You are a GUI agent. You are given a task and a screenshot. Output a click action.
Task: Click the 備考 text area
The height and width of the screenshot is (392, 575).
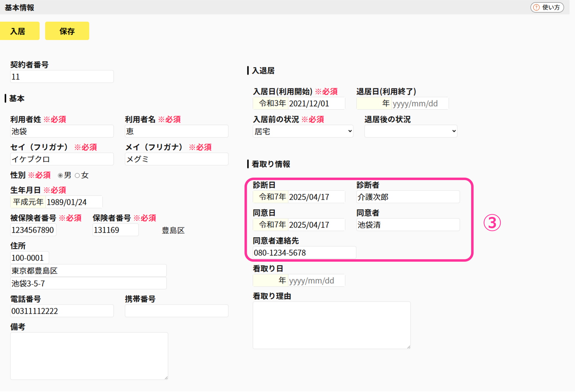[89, 356]
